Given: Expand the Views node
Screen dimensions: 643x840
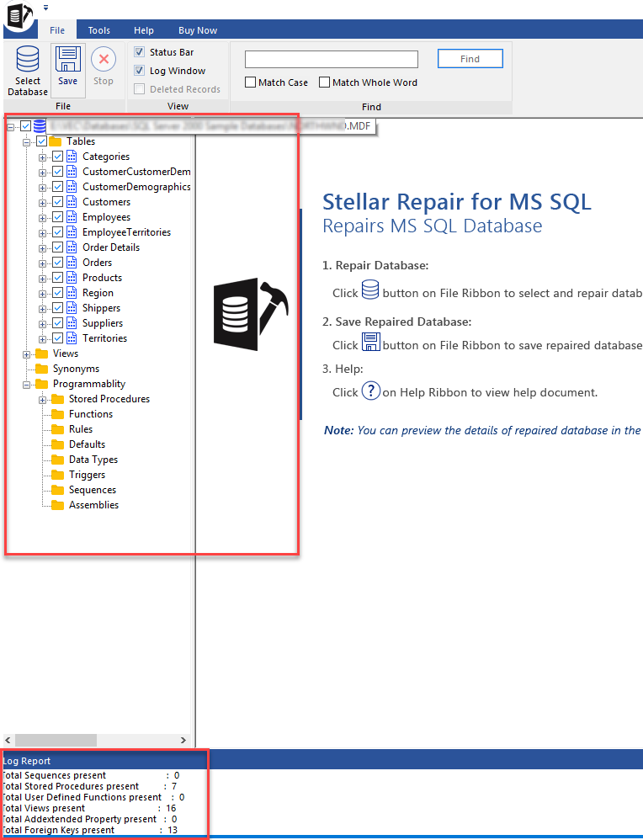Looking at the screenshot, I should point(26,354).
